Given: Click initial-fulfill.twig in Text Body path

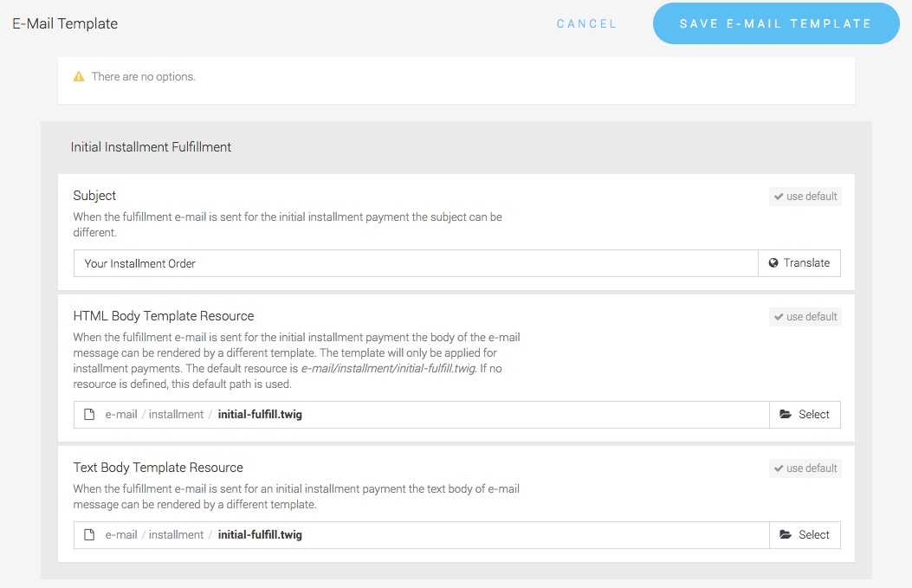Looking at the screenshot, I should [260, 535].
